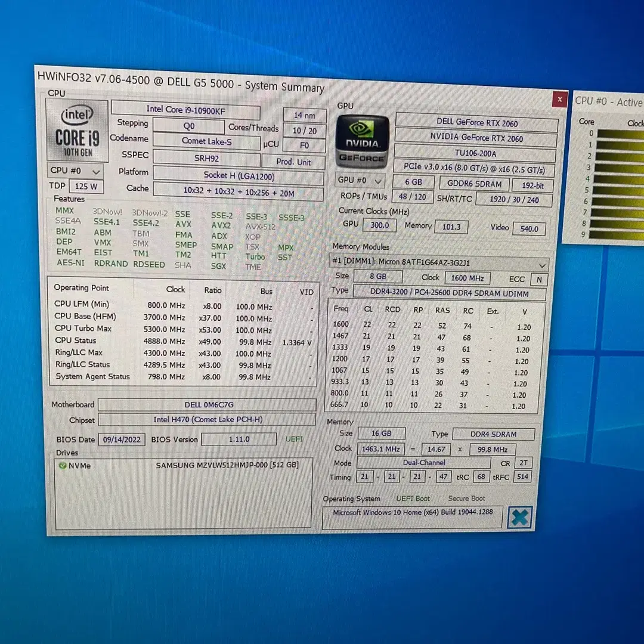
Task: Click the Ring/LLC Max row
Action: pyautogui.click(x=183, y=353)
